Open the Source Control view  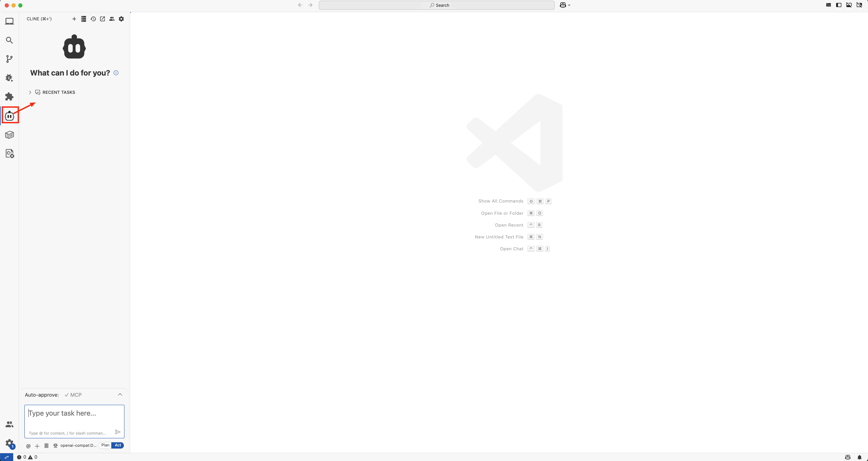pyautogui.click(x=9, y=59)
